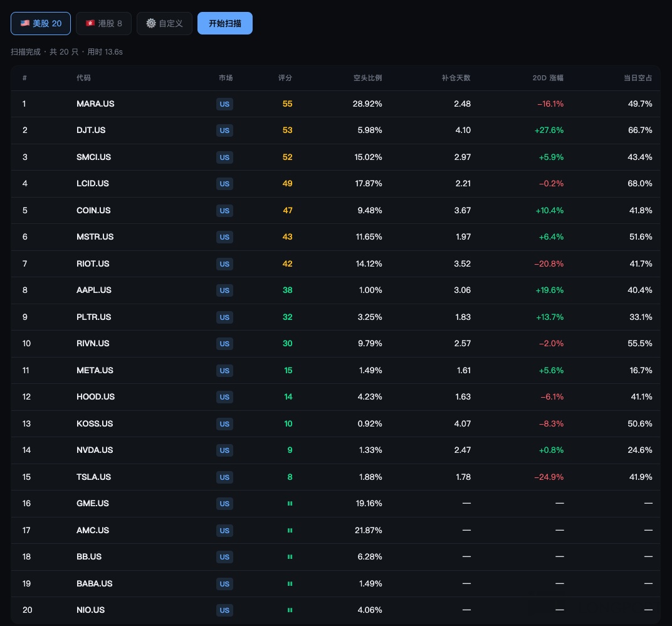Click the gear icon in 自定义
Image resolution: width=672 pixels, height=626 pixels.
point(151,23)
